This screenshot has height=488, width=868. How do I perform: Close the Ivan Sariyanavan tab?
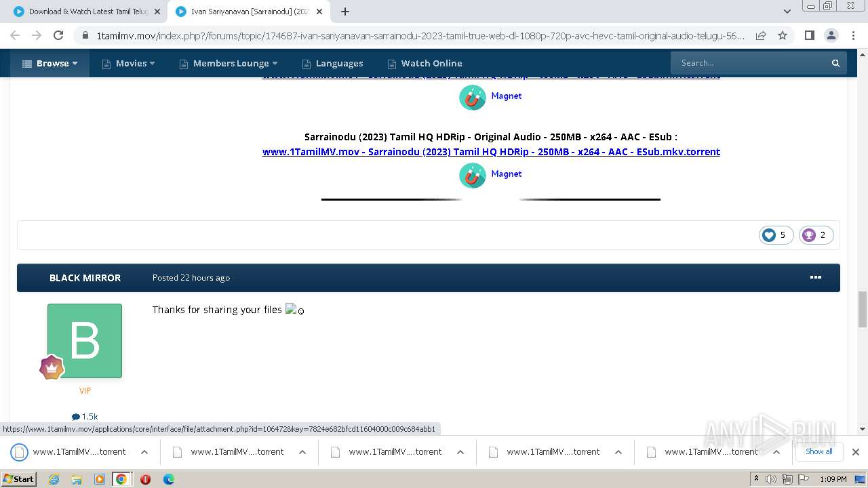[x=320, y=12]
